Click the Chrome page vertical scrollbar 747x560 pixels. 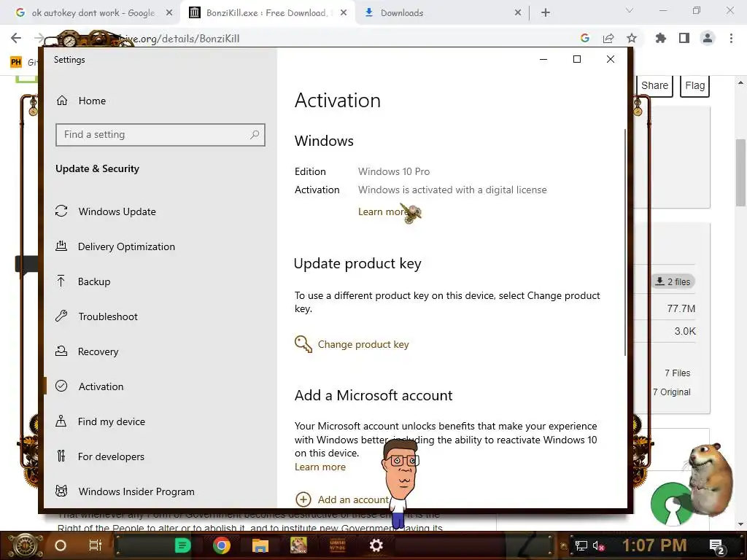click(740, 172)
